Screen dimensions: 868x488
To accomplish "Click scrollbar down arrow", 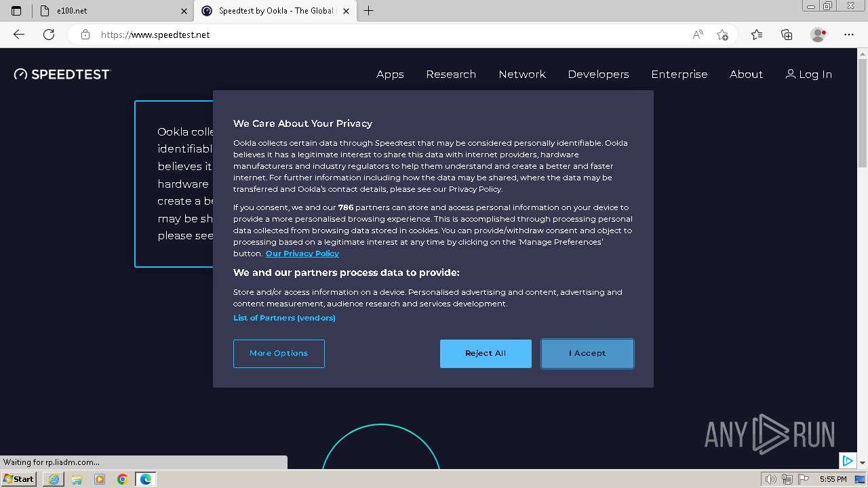I will pyautogui.click(x=863, y=462).
